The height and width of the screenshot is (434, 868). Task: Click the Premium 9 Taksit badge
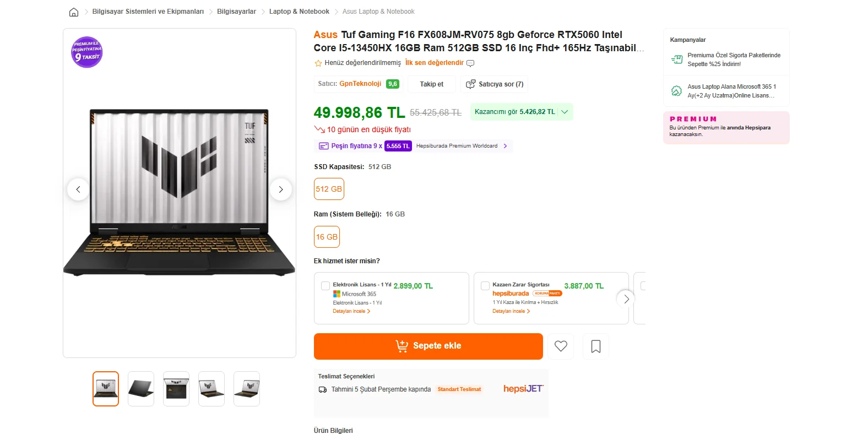coord(87,52)
